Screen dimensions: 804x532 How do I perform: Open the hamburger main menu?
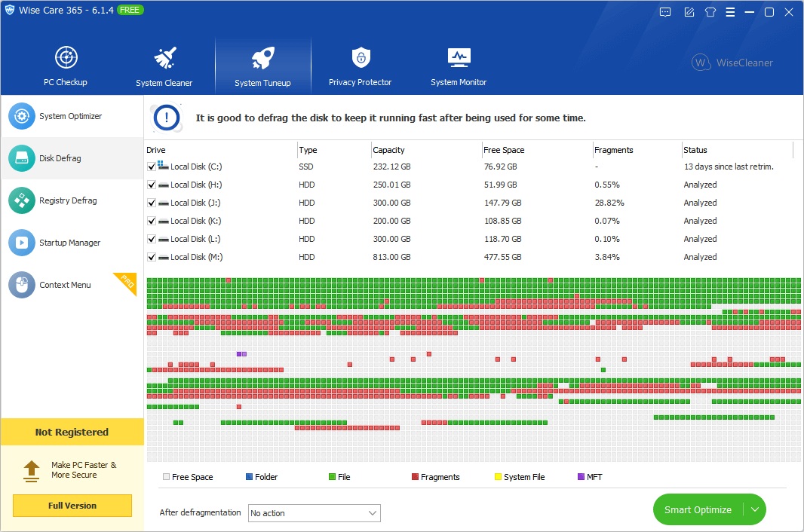coord(730,12)
